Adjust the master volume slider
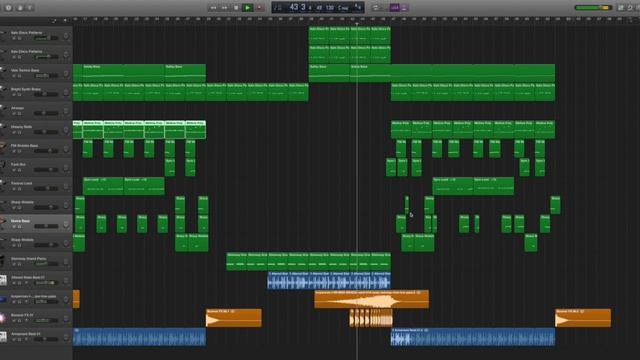This screenshot has height=360, width=640. [x=593, y=8]
